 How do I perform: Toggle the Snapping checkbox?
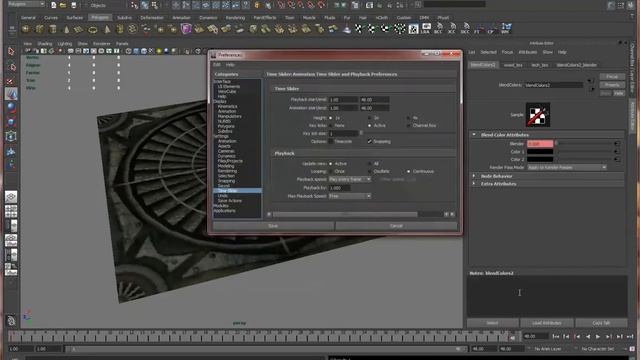click(x=370, y=142)
